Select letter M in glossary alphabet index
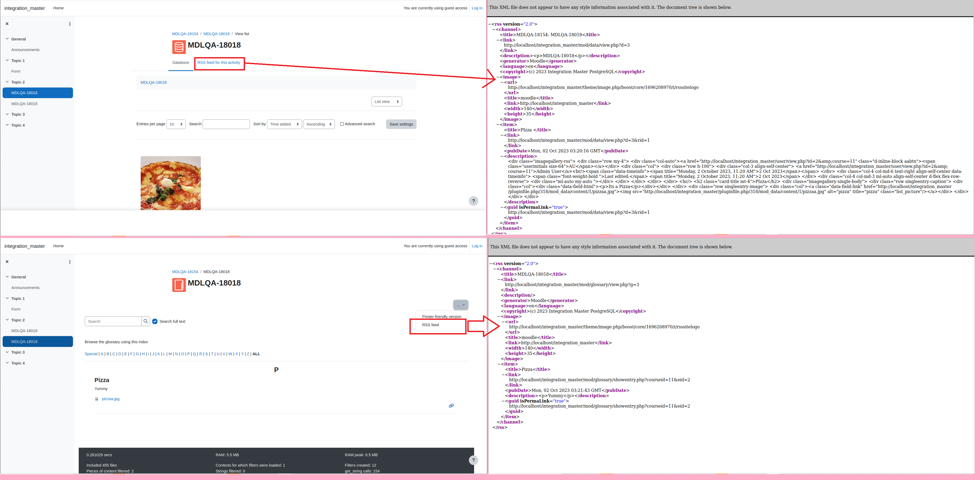The image size is (980, 480). pyautogui.click(x=170, y=354)
